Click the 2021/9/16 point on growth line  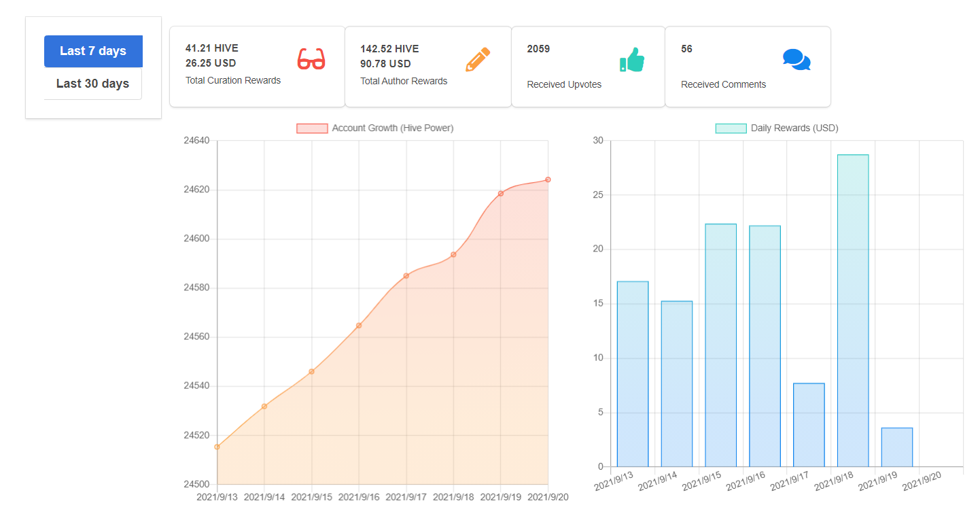(x=359, y=326)
